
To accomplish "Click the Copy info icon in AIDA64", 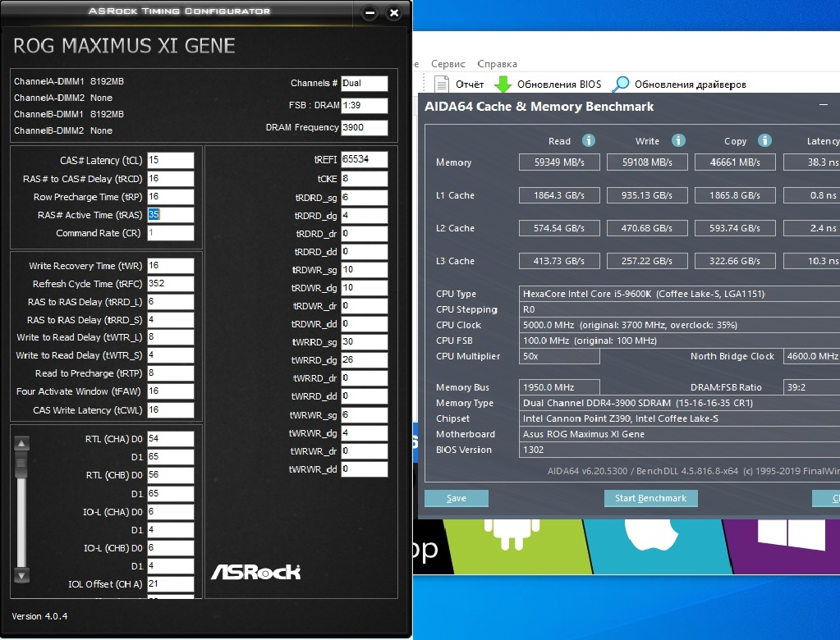I will pyautogui.click(x=764, y=141).
